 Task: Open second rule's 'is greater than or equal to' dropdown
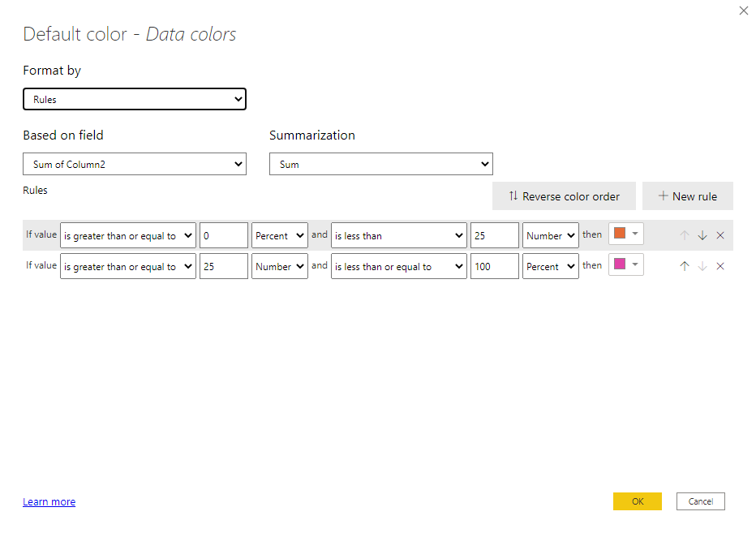(128, 266)
